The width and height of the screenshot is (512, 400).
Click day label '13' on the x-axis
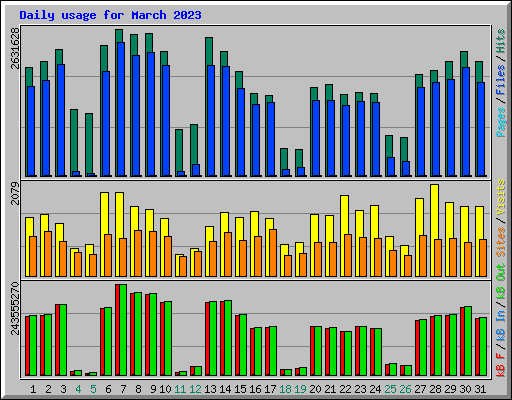point(210,389)
